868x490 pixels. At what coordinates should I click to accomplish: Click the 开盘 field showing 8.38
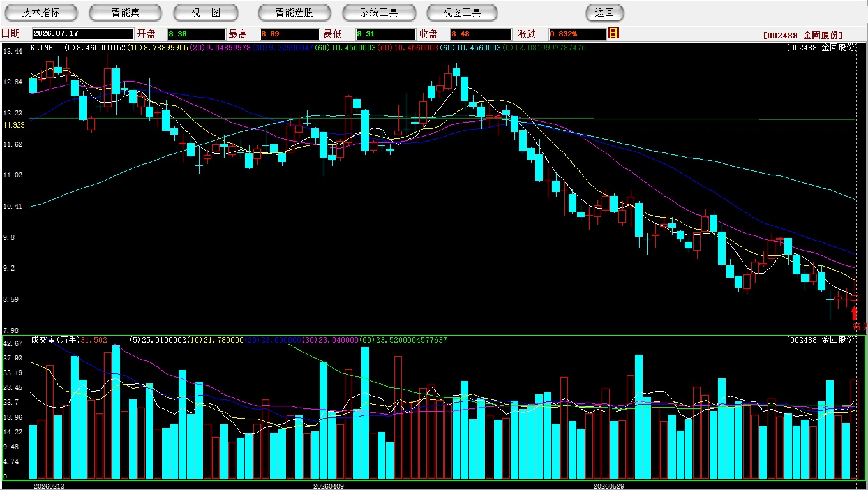tap(197, 34)
